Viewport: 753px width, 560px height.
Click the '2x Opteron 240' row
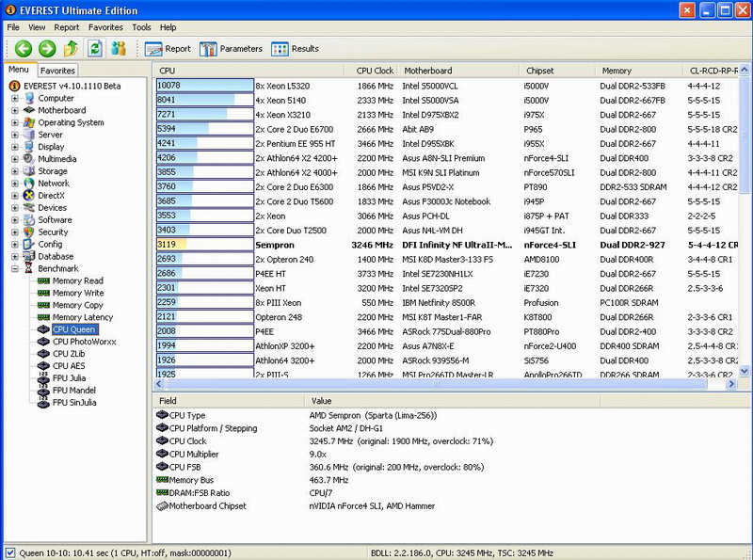pyautogui.click(x=446, y=260)
